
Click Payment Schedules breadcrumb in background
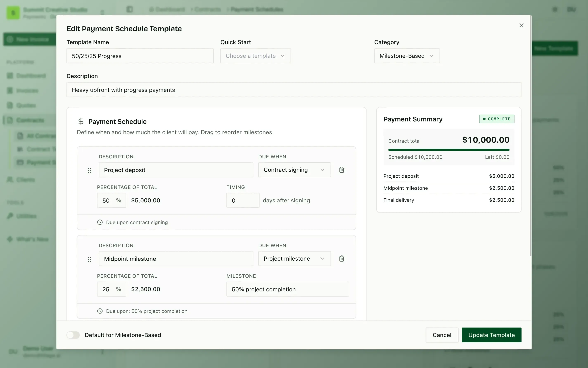257,9
